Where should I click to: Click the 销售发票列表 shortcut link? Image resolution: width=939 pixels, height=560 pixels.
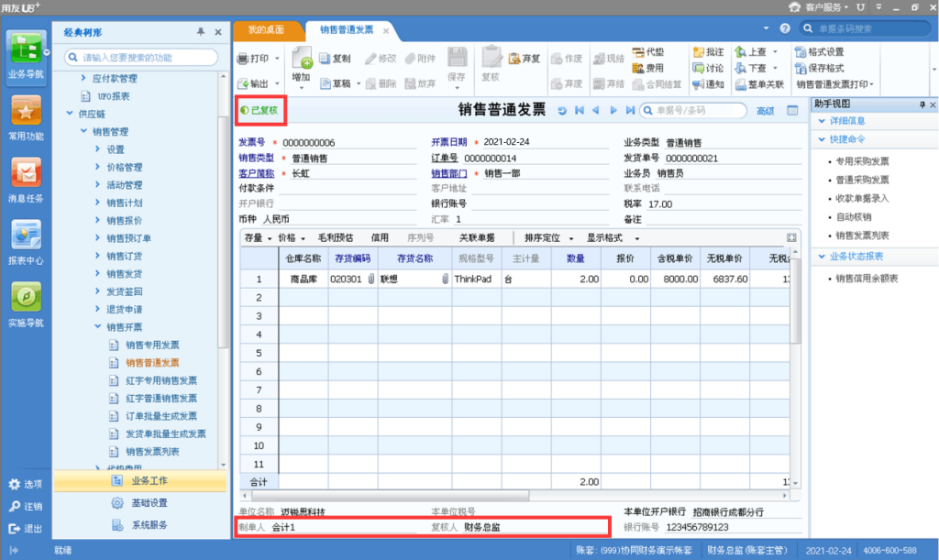pos(862,236)
